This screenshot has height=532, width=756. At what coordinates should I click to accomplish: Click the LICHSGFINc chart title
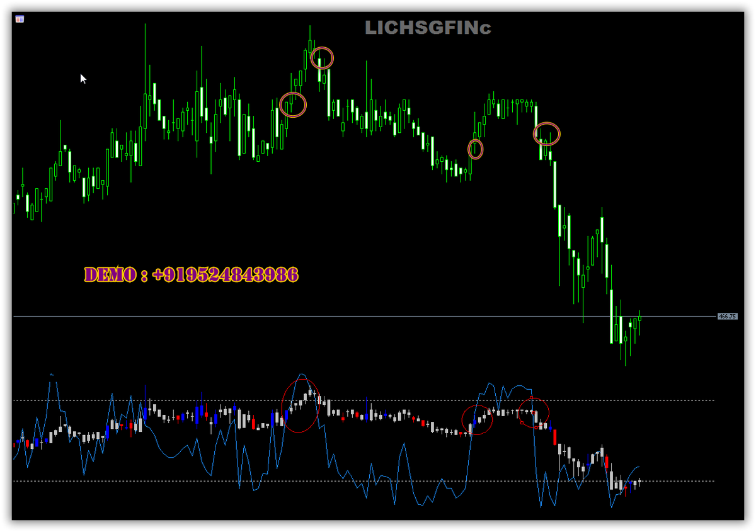[x=428, y=28]
